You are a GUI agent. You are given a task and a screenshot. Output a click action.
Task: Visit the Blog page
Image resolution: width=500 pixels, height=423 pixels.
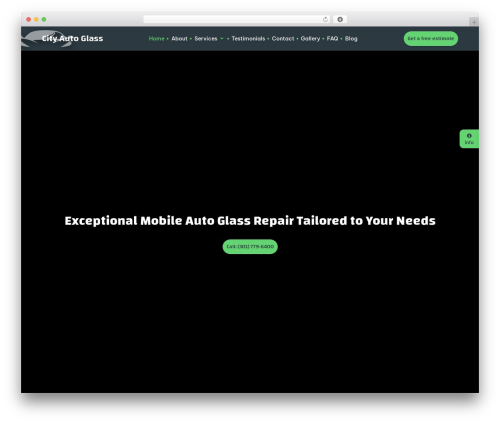[x=351, y=39]
